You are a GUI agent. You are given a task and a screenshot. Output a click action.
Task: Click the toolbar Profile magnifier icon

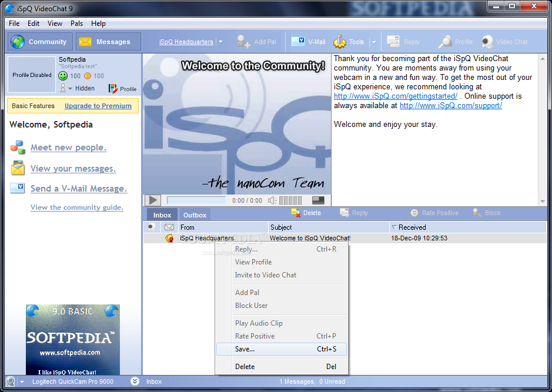coord(445,42)
